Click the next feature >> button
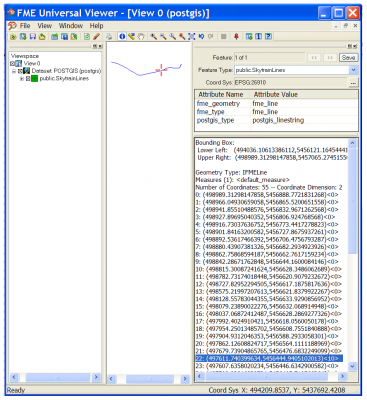 [x=330, y=58]
